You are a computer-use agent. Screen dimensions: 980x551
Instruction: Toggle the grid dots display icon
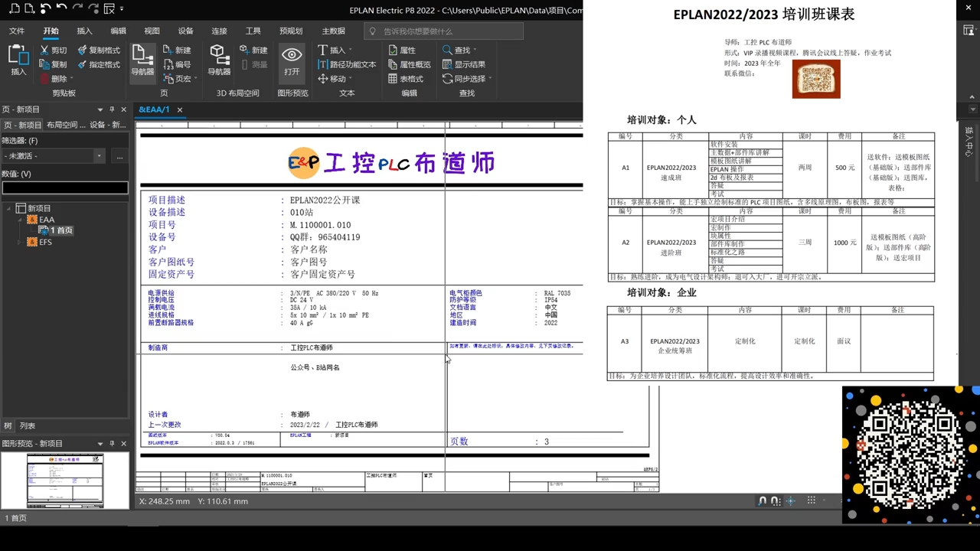(x=811, y=500)
